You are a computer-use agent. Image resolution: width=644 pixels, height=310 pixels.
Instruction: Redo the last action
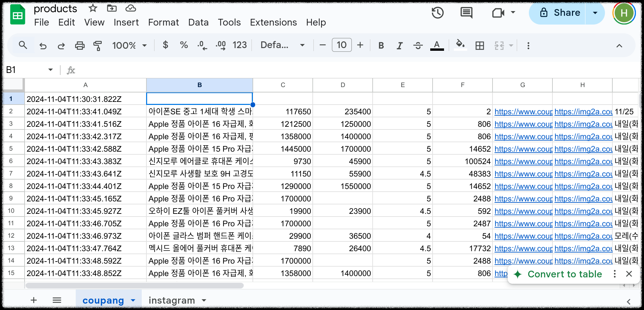(x=61, y=45)
